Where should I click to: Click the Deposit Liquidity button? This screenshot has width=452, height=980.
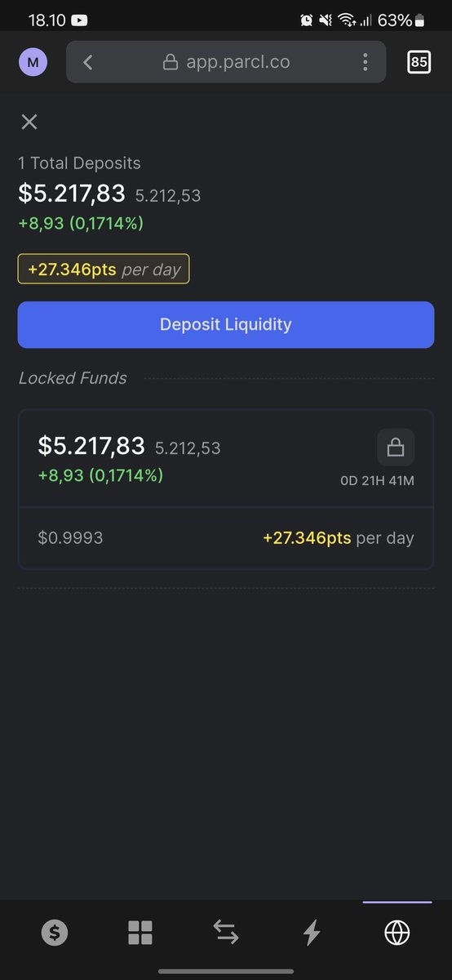226,324
